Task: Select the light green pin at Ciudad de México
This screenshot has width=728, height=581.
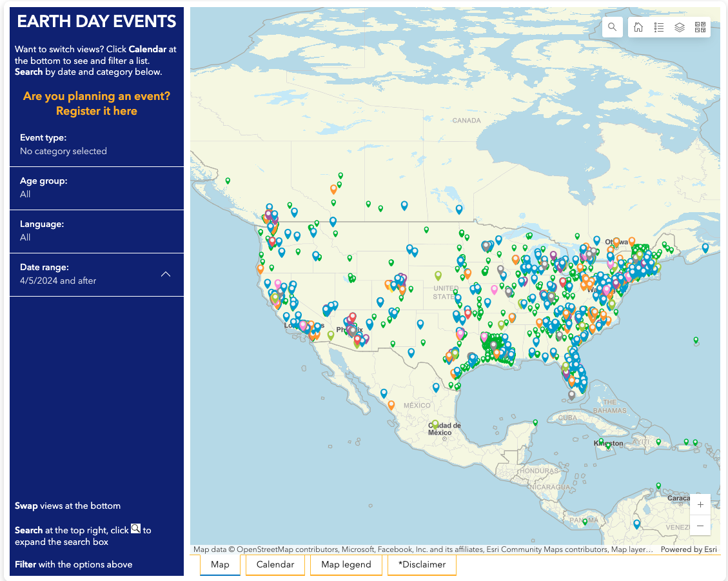Action: 435,424
